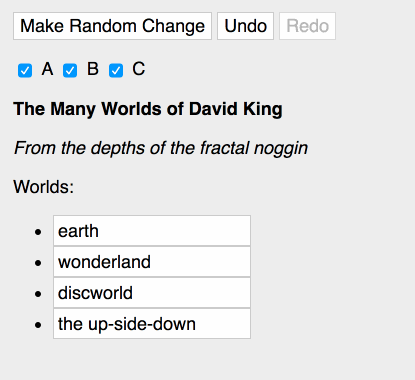
Task: Select the wonderland input box
Action: 152,262
